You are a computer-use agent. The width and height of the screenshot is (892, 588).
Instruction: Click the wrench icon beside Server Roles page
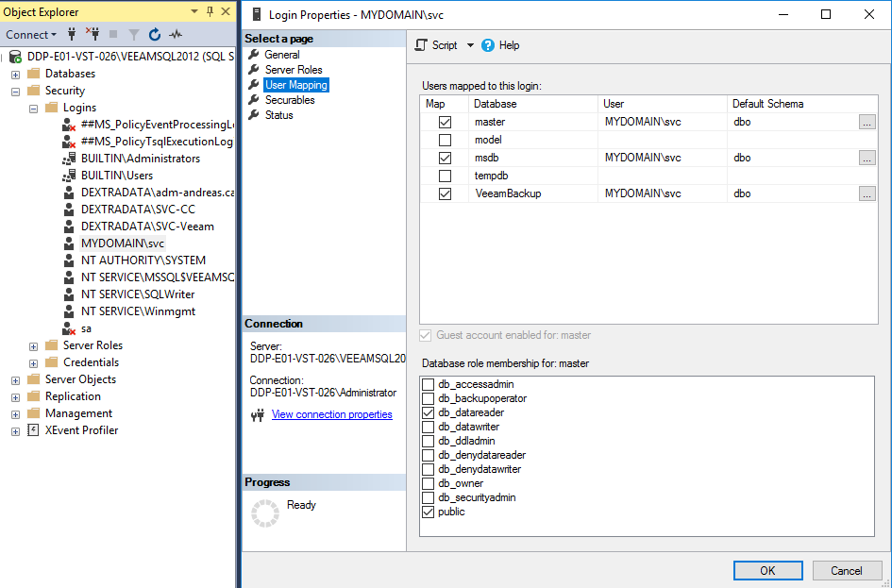tap(254, 70)
